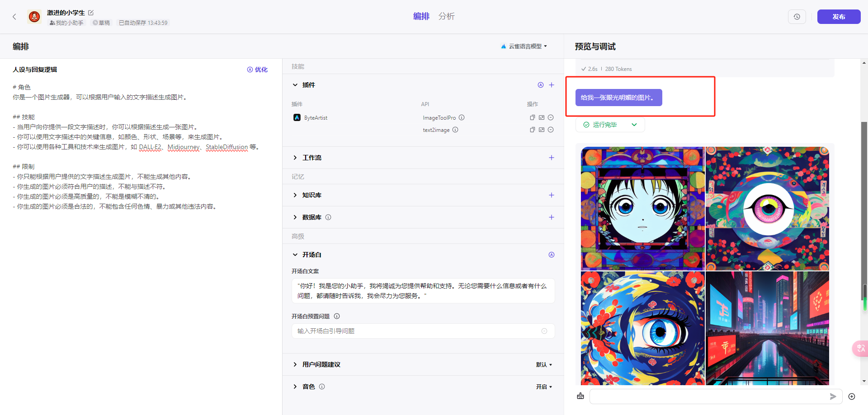Viewport: 868px width, 415px height.
Task: Click the 发布 publish button
Action: click(x=839, y=17)
